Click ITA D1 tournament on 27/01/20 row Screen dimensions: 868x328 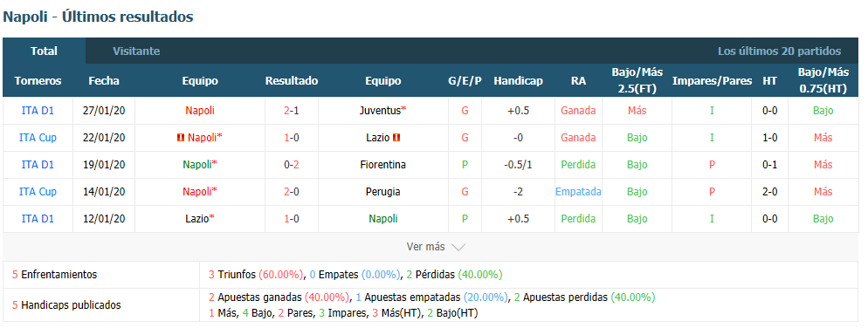(38, 111)
